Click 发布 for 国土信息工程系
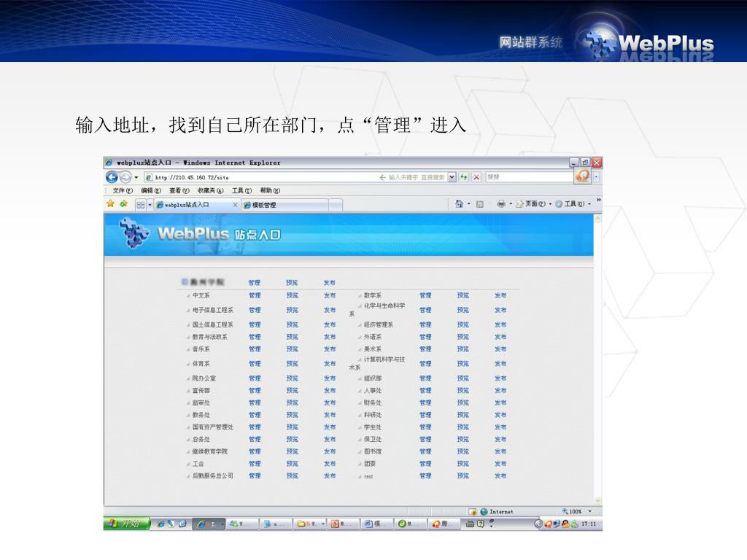Screen dimensions: 747x560 (x=330, y=324)
